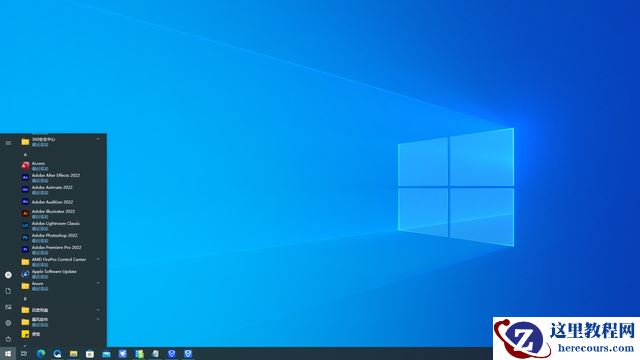Open Pictures from the Start menu rail

(8, 307)
